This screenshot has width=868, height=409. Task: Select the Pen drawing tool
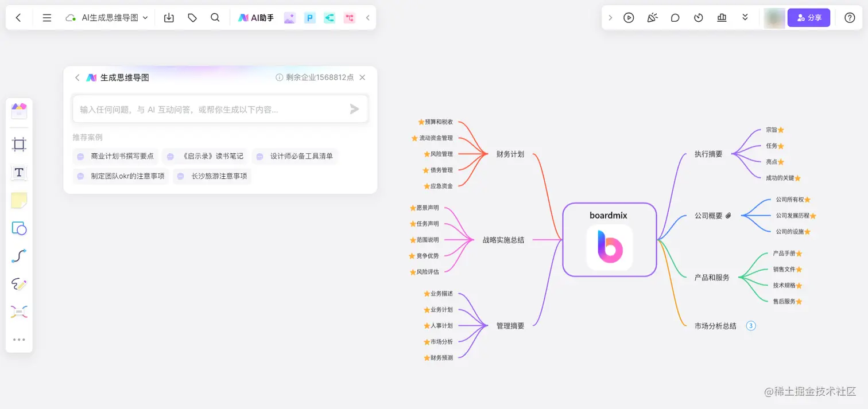(19, 284)
